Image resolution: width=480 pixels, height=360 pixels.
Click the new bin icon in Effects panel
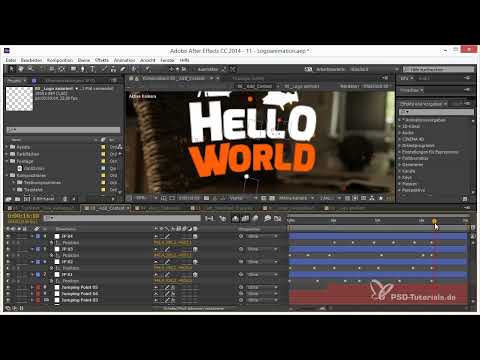tap(465, 199)
